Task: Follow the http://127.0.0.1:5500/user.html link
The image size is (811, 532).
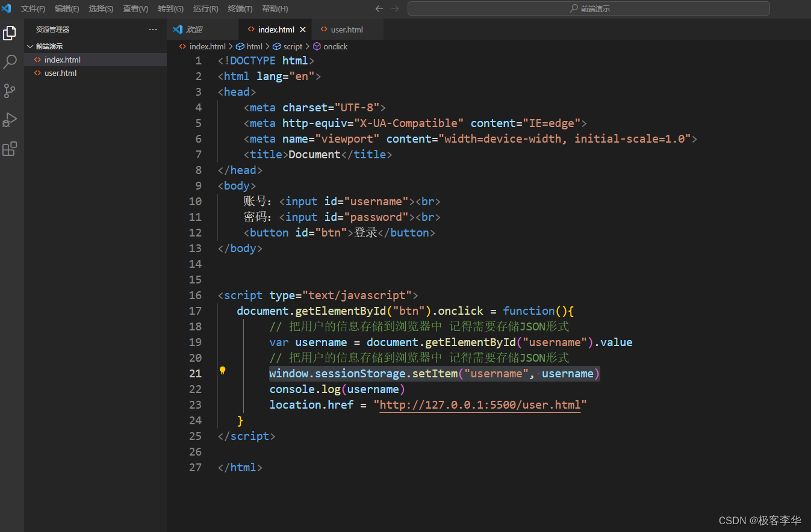Action: click(x=480, y=404)
